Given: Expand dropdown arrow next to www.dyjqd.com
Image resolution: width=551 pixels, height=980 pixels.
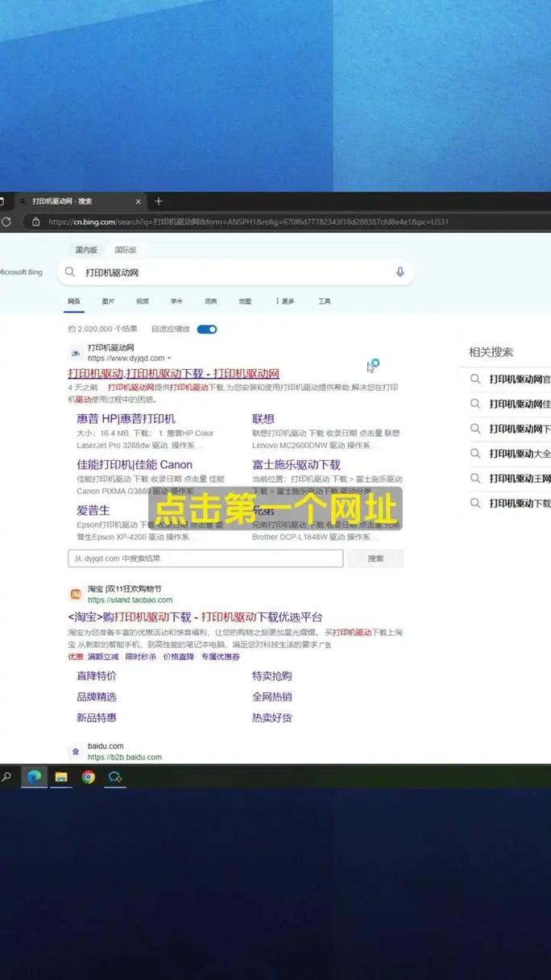Looking at the screenshot, I should click(x=169, y=359).
